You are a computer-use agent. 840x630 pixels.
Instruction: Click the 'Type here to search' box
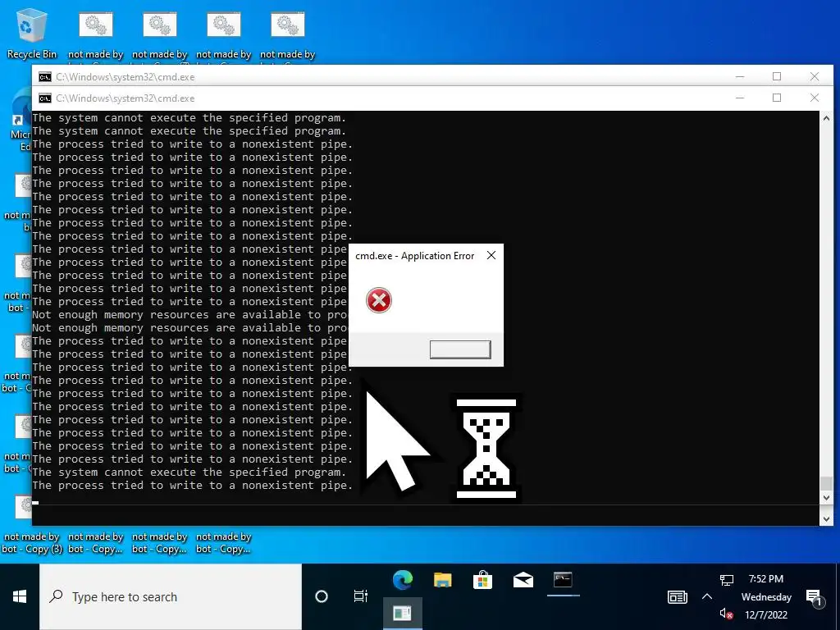pyautogui.click(x=171, y=597)
